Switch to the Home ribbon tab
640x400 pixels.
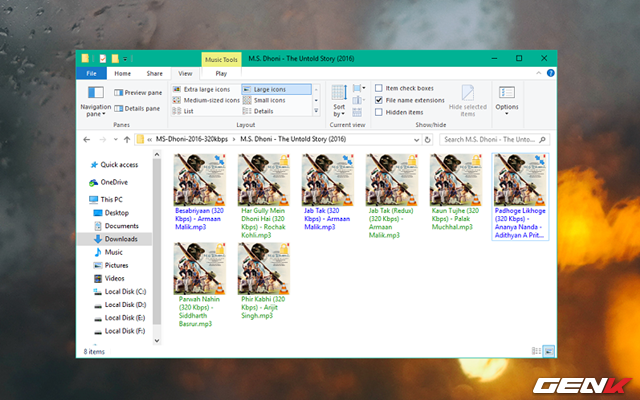click(x=122, y=73)
